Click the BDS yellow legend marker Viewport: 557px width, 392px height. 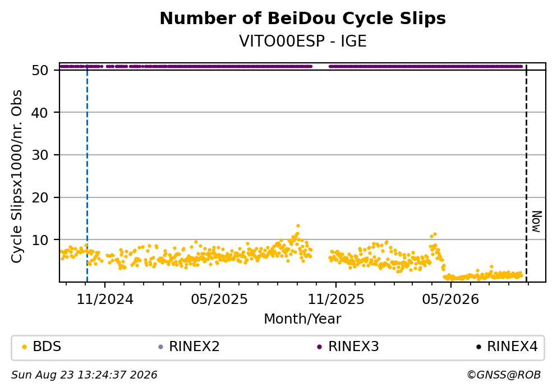tap(24, 347)
